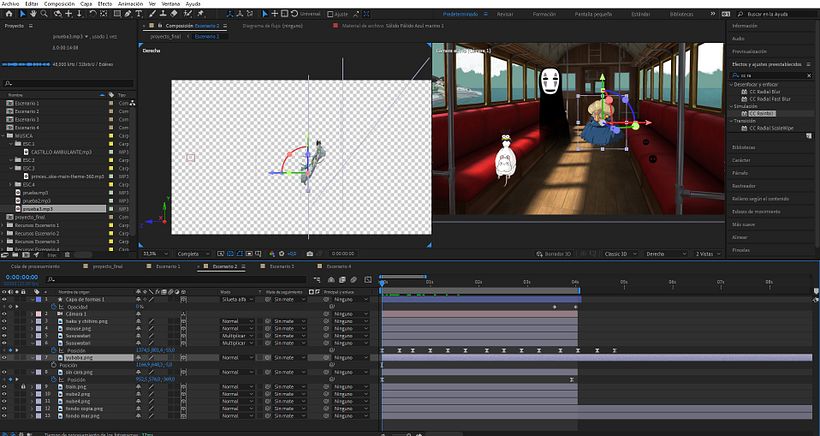Open the Archivo menu
This screenshot has width=820, height=436.
pyautogui.click(x=10, y=4)
